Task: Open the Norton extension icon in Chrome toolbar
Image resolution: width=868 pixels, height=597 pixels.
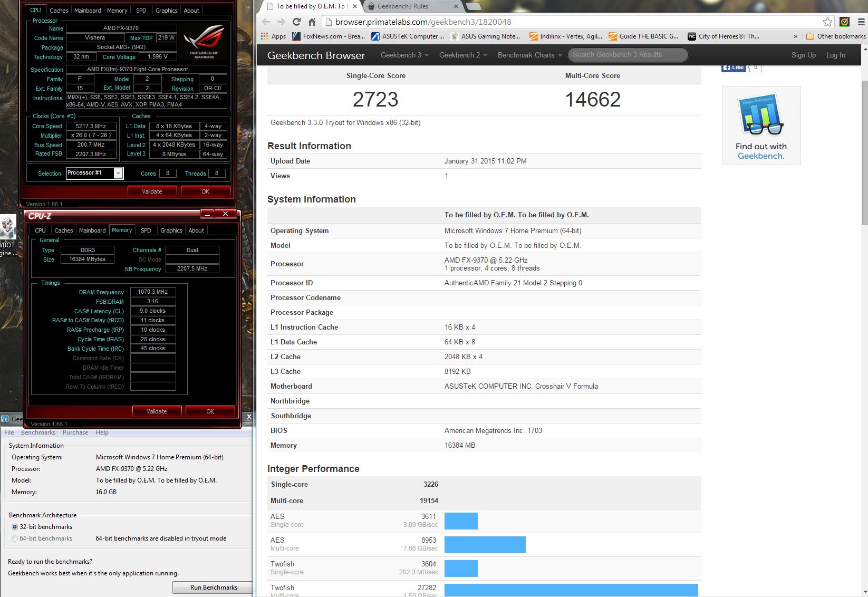Action: click(844, 22)
